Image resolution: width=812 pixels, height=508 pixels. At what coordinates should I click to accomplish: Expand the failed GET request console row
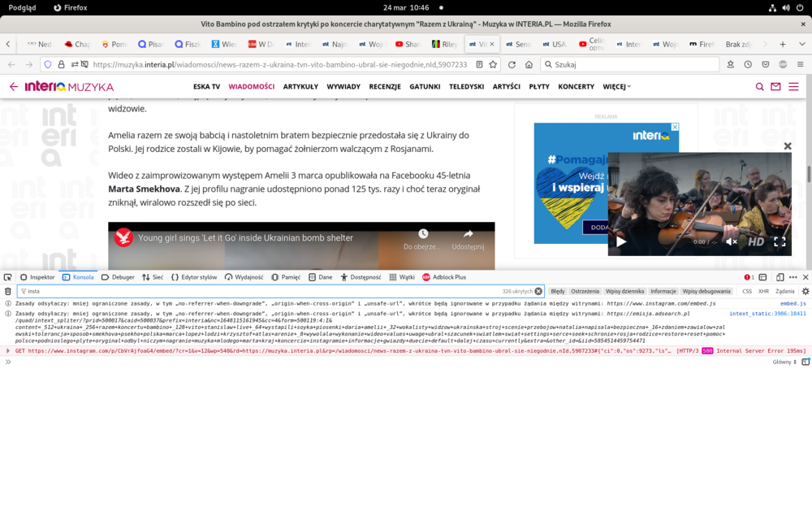pos(8,351)
